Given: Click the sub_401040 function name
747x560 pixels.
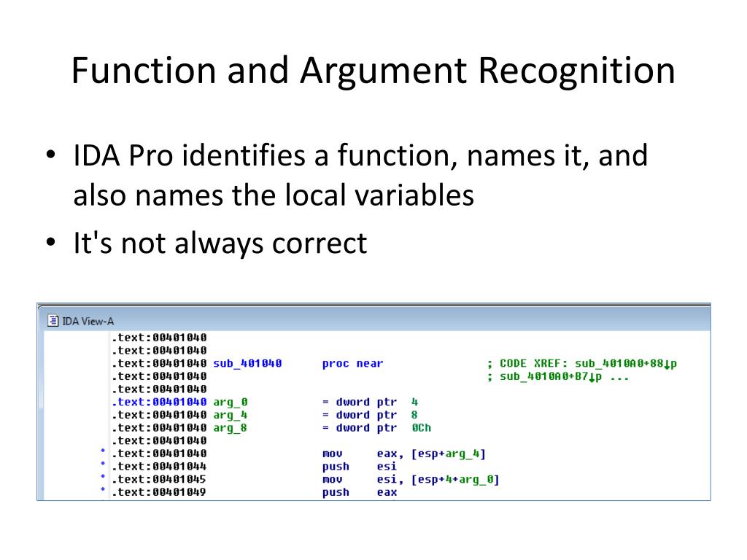Looking at the screenshot, I should coord(247,363).
